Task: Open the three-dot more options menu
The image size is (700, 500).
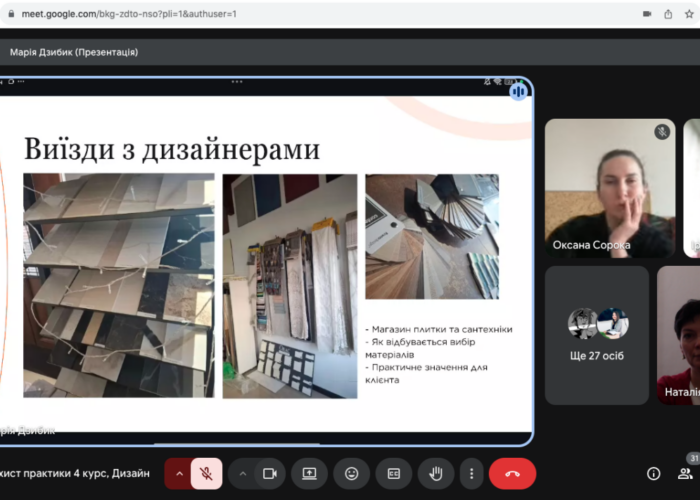Action: tap(471, 473)
